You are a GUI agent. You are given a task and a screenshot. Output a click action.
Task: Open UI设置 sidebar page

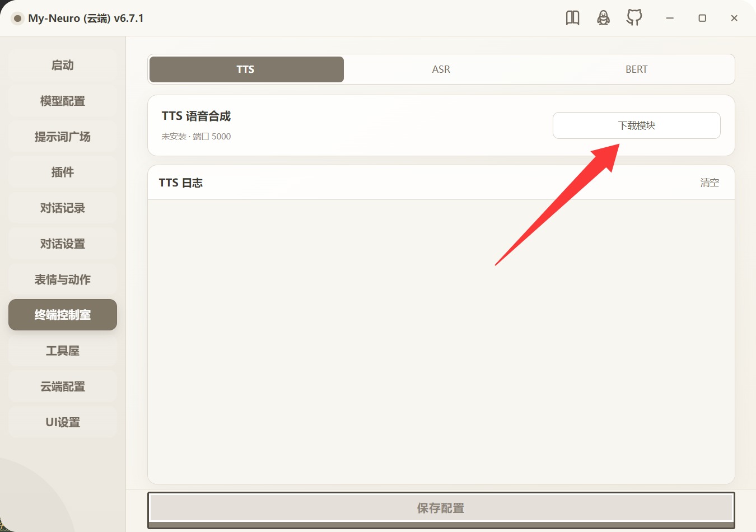(x=63, y=422)
